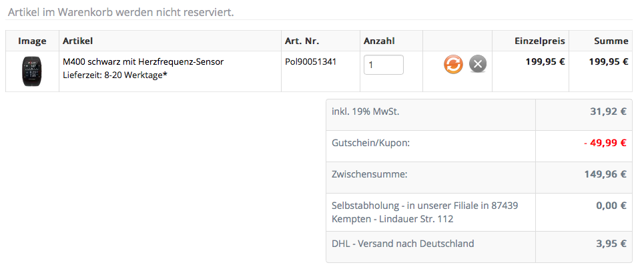The width and height of the screenshot is (644, 271).
Task: Click the inkl. 19% MwSt. label
Action: click(x=365, y=111)
